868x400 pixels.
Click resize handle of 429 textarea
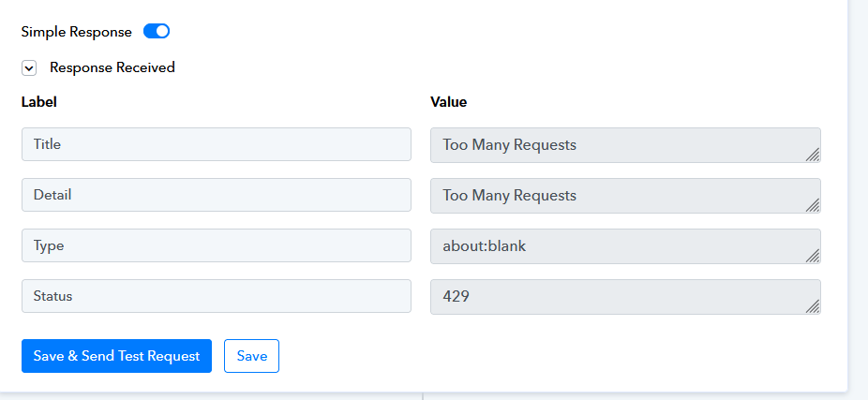pos(813,306)
